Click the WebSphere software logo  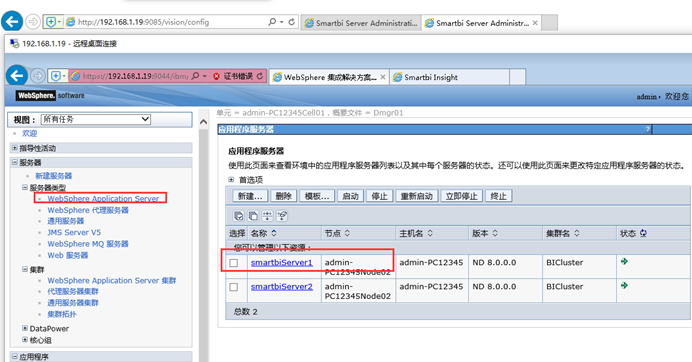50,95
